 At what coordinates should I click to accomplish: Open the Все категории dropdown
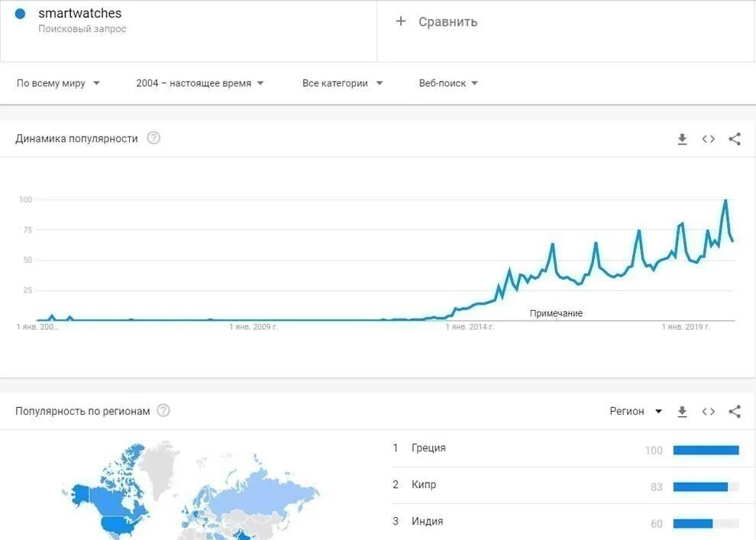click(x=342, y=83)
